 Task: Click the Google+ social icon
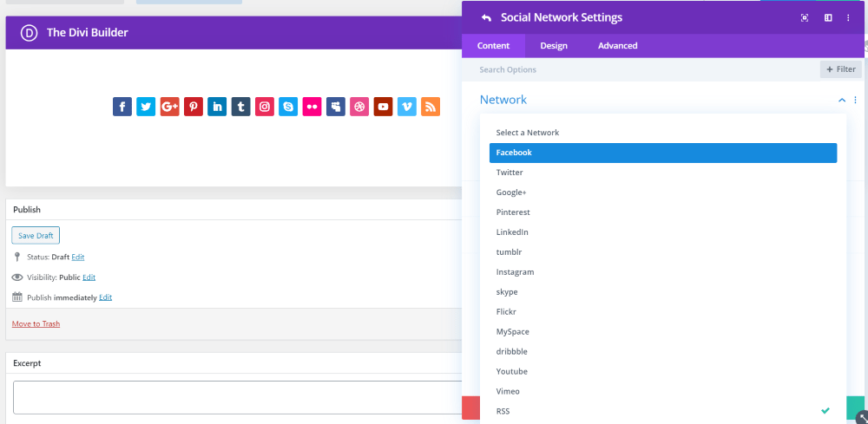click(170, 107)
